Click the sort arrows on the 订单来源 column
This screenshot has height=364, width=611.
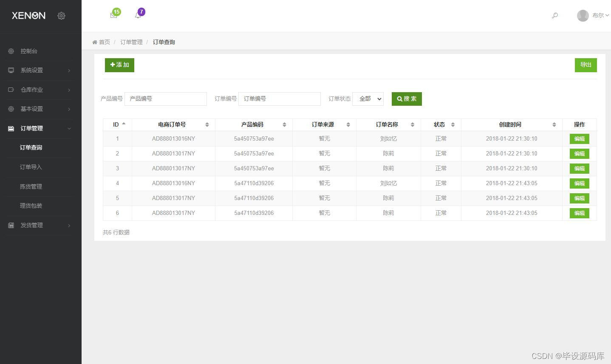pos(348,124)
